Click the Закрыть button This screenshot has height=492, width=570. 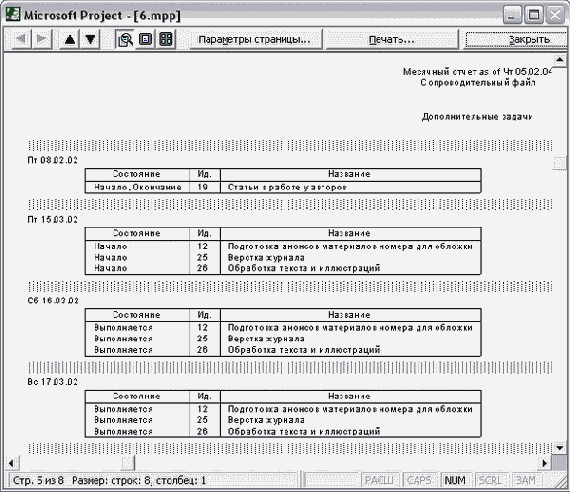click(x=517, y=39)
